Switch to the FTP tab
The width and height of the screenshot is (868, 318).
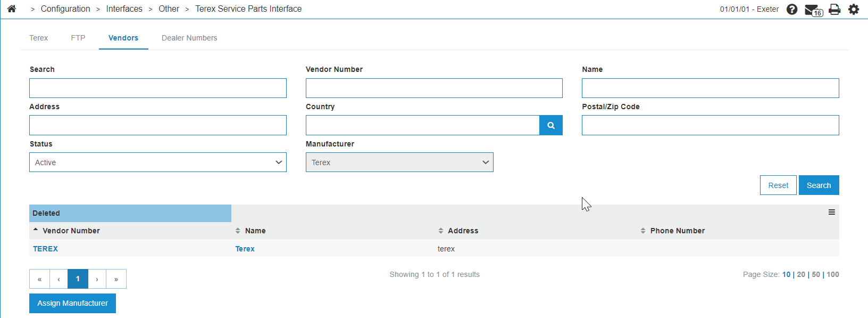[x=78, y=38]
